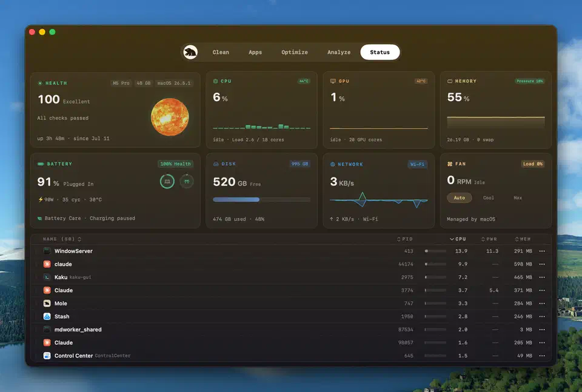
Task: Open more options for mdworker_shared row
Action: point(542,330)
